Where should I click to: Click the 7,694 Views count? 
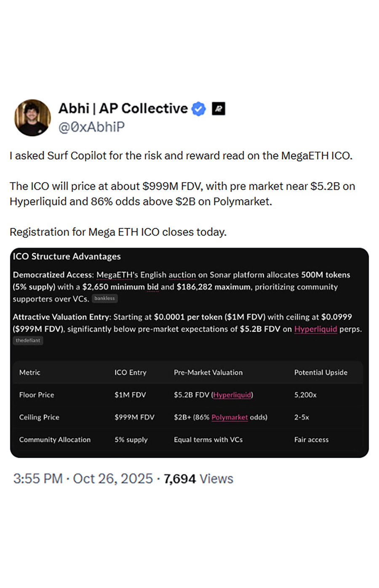198,479
